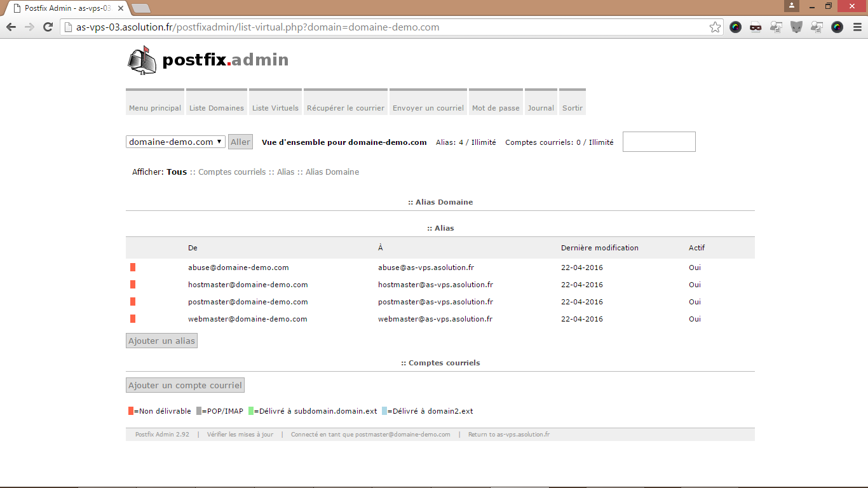This screenshot has height=488, width=868.
Task: Open the Journal menu tab
Action: [541, 108]
